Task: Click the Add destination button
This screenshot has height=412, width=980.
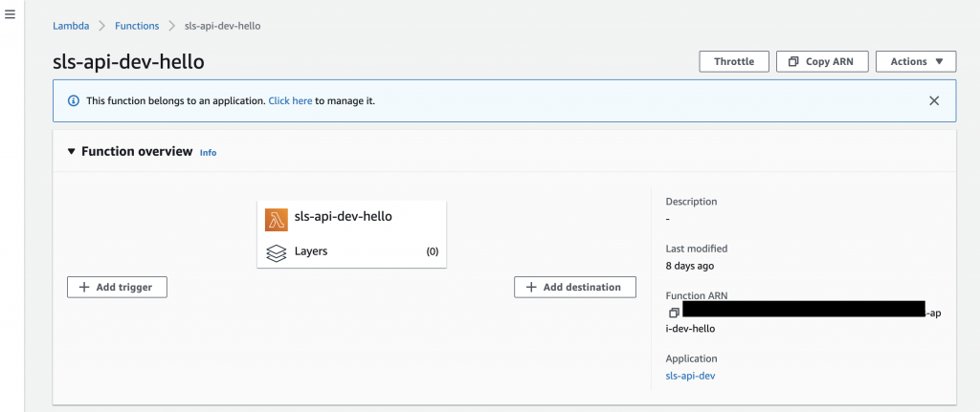Action: [x=575, y=287]
